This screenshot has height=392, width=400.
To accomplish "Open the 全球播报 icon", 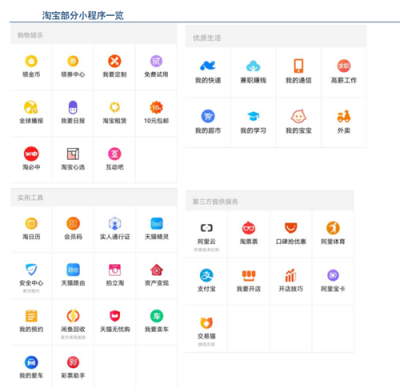I will (31, 108).
